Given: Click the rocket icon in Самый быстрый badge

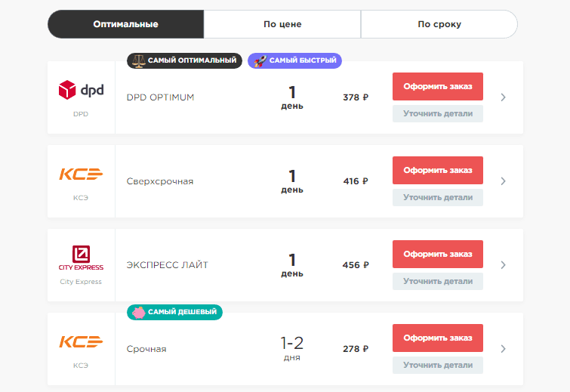Looking at the screenshot, I should pyautogui.click(x=258, y=61).
